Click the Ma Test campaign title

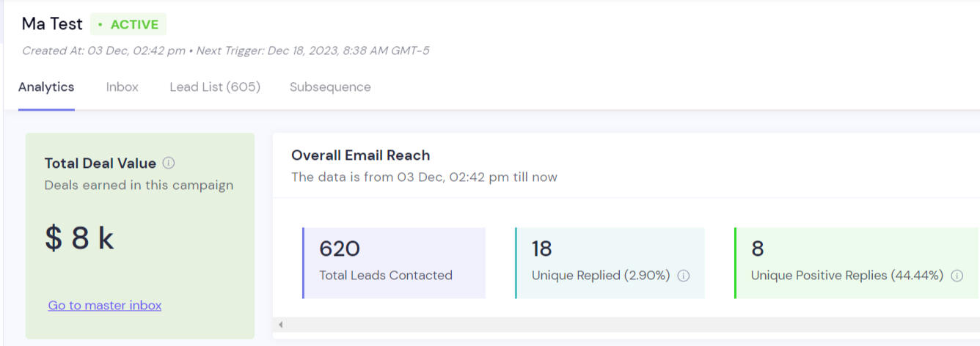[x=52, y=23]
